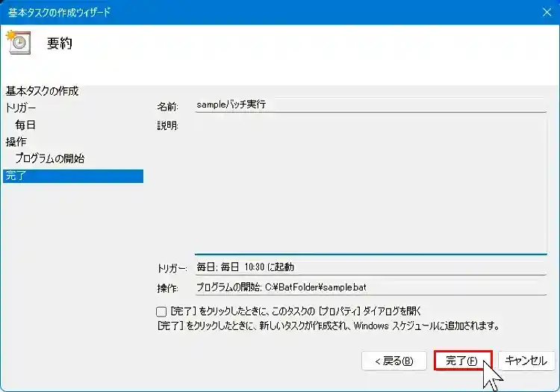Image resolution: width=560 pixels, height=392 pixels.
Task: Select the 操作 step in sidebar
Action: pos(16,141)
